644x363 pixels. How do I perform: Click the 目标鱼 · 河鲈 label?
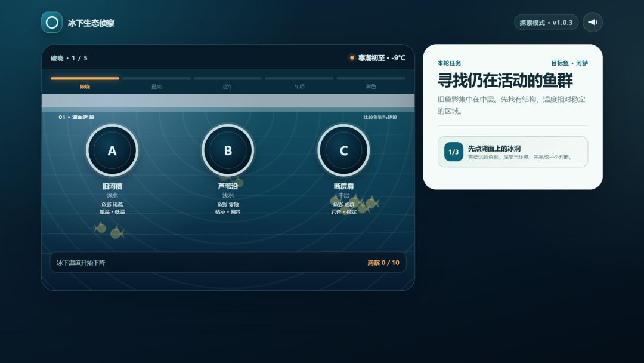pos(569,63)
